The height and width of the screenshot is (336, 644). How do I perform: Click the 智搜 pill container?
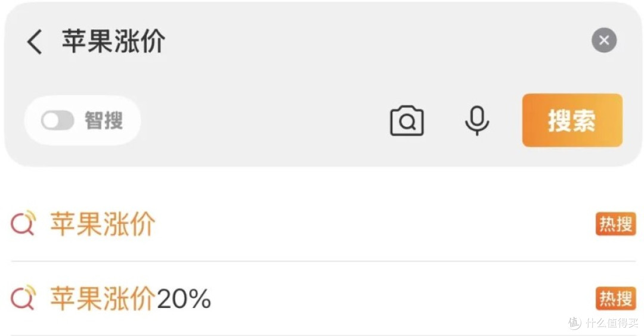(x=82, y=120)
